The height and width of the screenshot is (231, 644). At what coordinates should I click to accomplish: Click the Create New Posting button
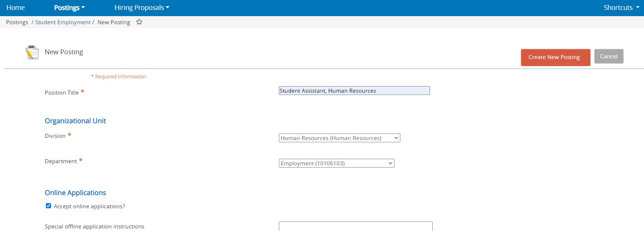pyautogui.click(x=555, y=58)
